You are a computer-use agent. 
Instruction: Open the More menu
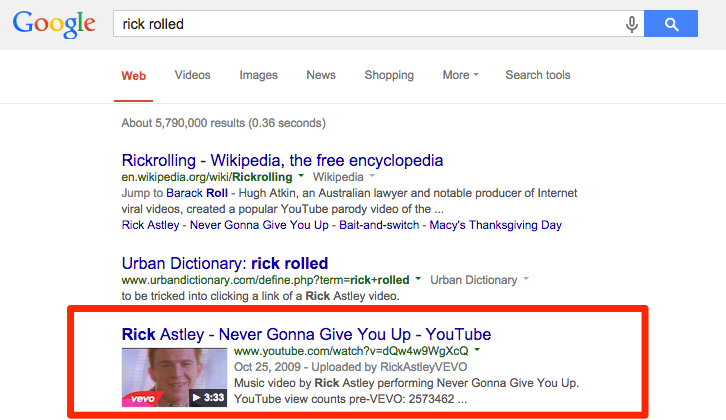[460, 75]
